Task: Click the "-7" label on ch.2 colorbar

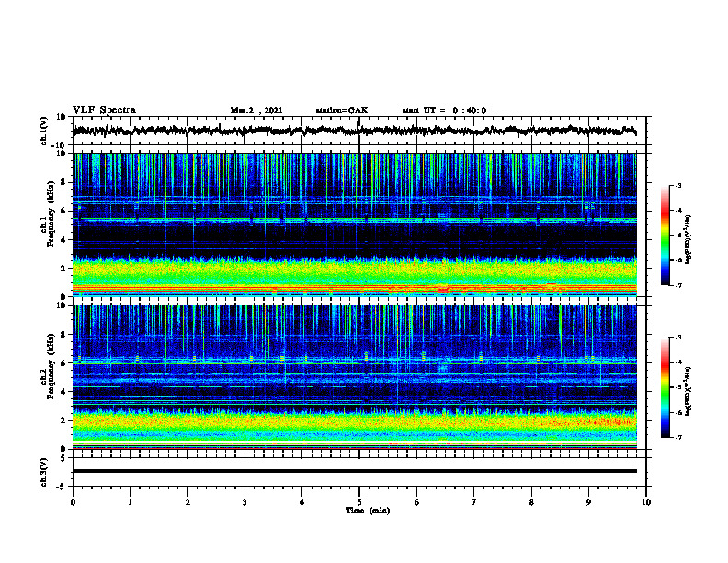Action: (678, 437)
